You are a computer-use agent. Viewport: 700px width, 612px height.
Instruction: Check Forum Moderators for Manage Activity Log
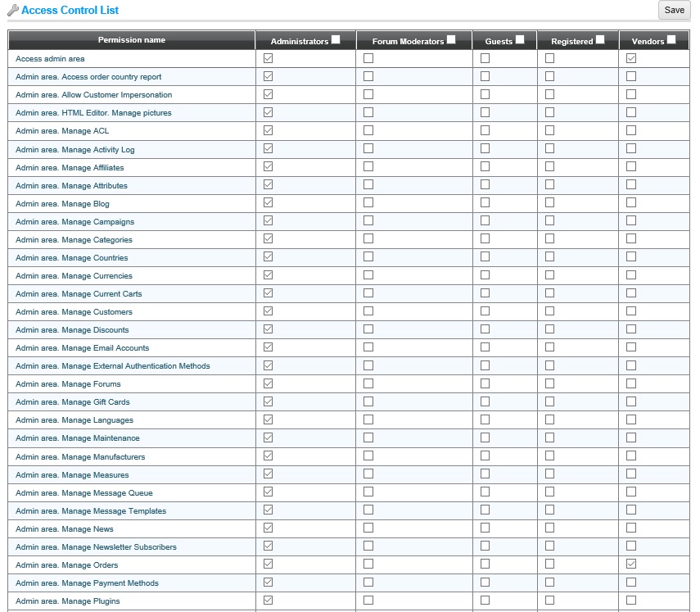click(x=368, y=148)
